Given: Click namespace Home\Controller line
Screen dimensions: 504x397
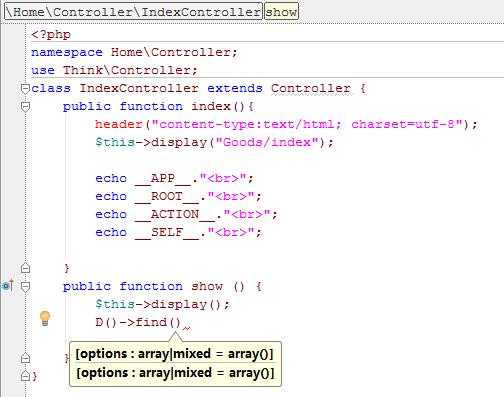Looking at the screenshot, I should click(x=134, y=52).
